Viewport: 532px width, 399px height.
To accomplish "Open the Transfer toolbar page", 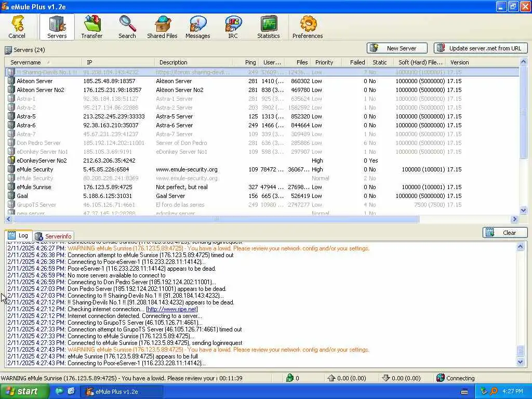I will 92,27.
